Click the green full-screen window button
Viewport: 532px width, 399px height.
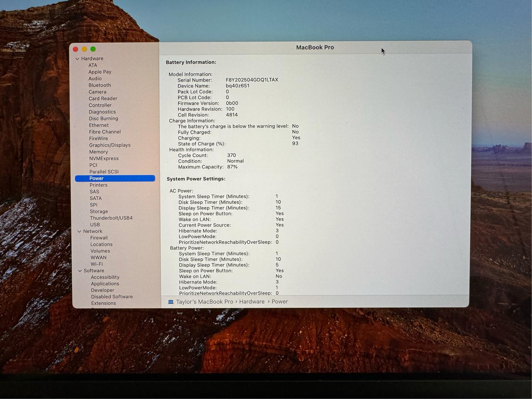coord(93,49)
